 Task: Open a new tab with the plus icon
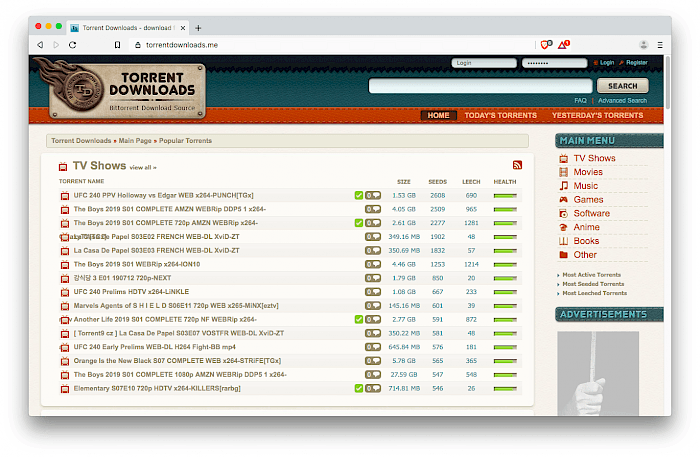point(198,28)
